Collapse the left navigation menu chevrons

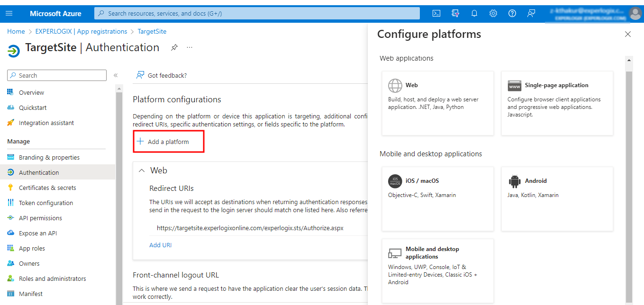[x=116, y=75]
